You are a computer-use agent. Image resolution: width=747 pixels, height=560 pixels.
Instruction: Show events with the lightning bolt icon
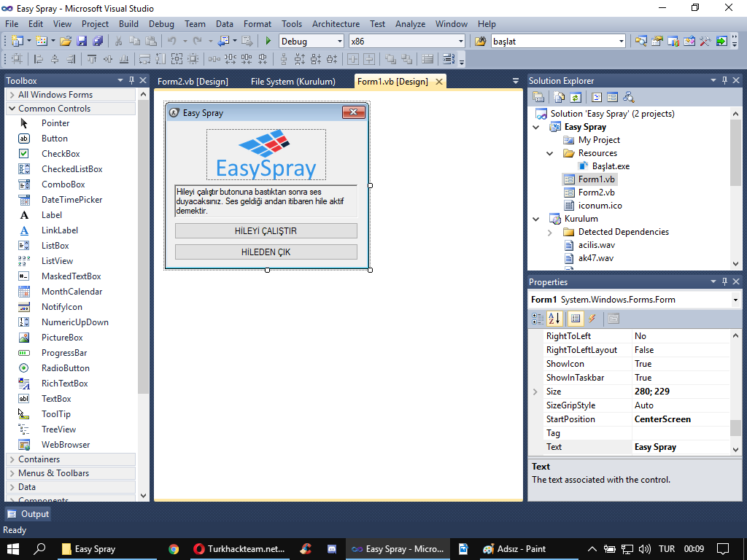[592, 319]
